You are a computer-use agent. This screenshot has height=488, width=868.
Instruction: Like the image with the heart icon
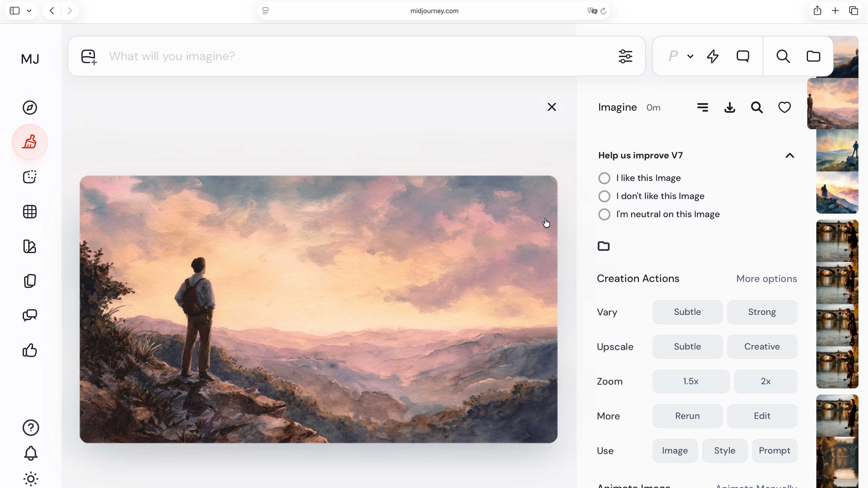(784, 108)
